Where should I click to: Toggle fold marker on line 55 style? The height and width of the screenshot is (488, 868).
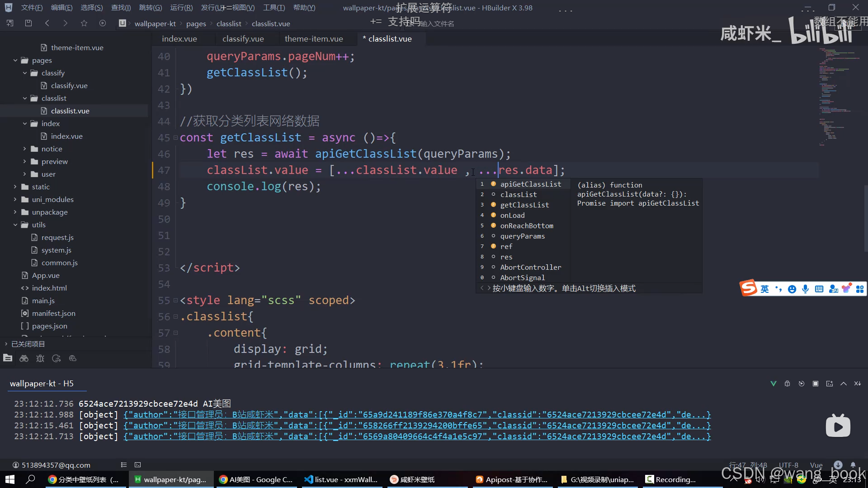(175, 300)
